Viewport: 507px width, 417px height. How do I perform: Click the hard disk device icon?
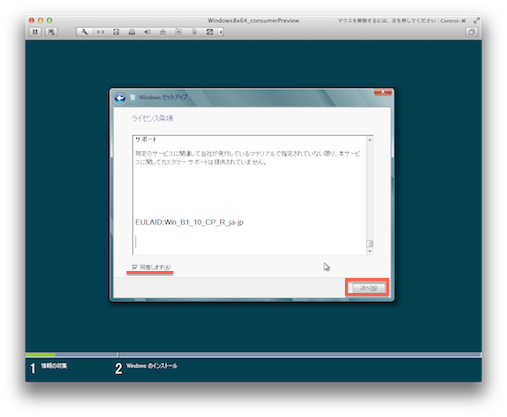pos(116,32)
